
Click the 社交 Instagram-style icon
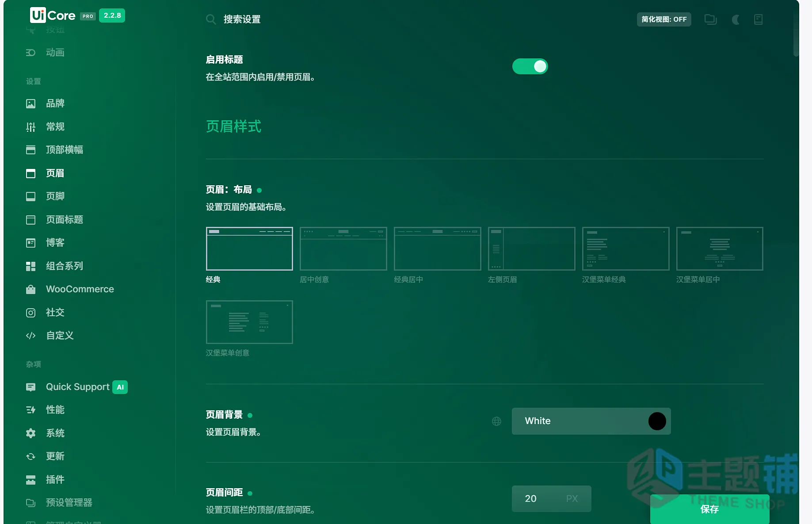click(x=30, y=313)
